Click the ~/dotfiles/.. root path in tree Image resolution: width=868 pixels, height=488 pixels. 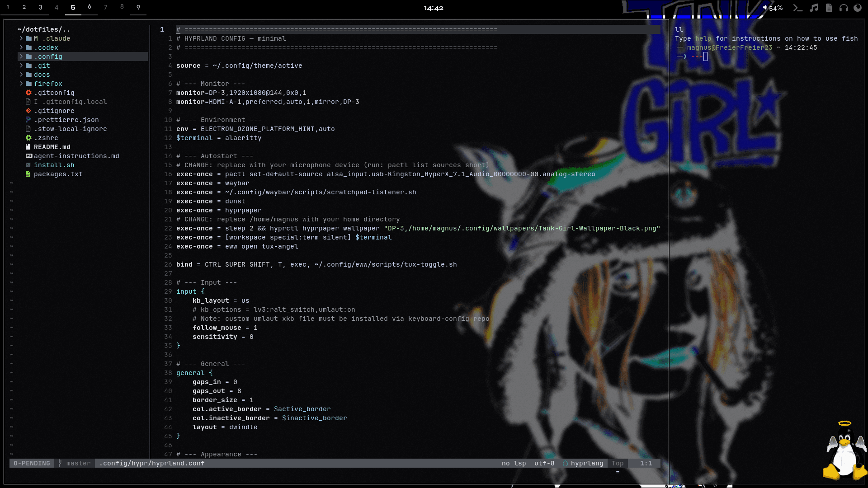coord(44,29)
